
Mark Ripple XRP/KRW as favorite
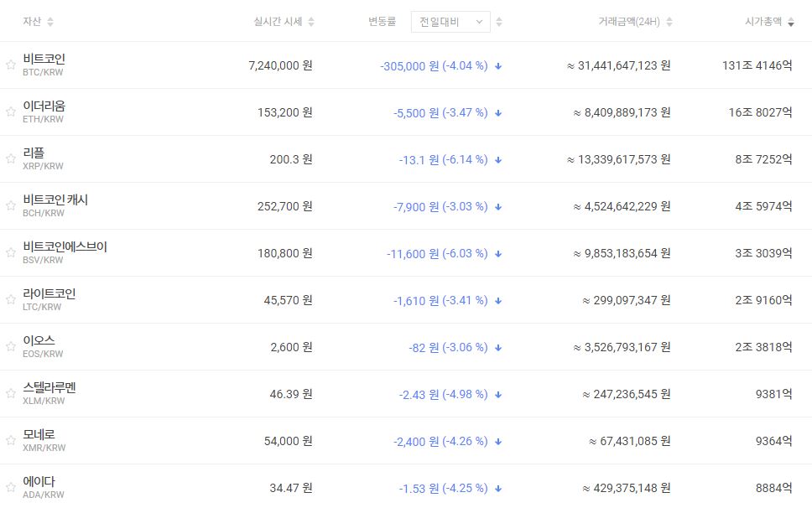[x=11, y=158]
